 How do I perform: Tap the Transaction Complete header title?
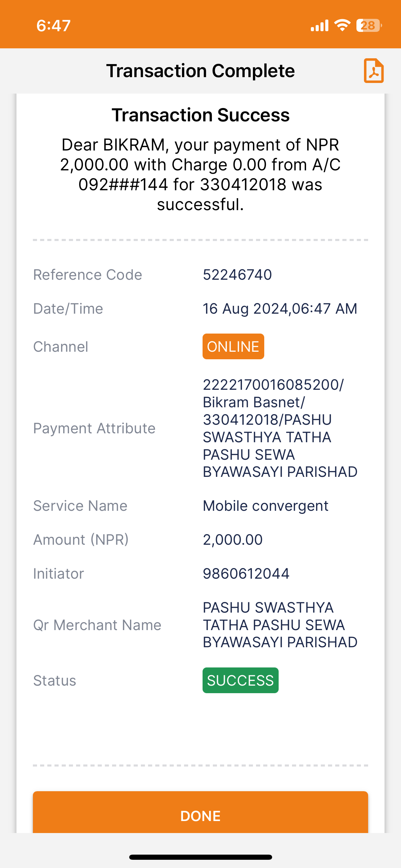(x=200, y=71)
